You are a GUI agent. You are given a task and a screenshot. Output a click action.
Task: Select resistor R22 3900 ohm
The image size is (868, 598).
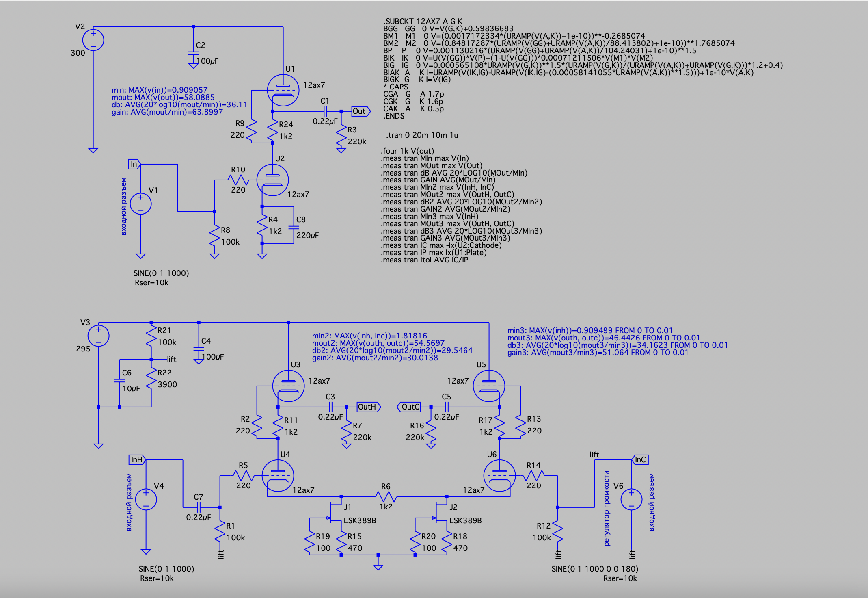(x=151, y=379)
